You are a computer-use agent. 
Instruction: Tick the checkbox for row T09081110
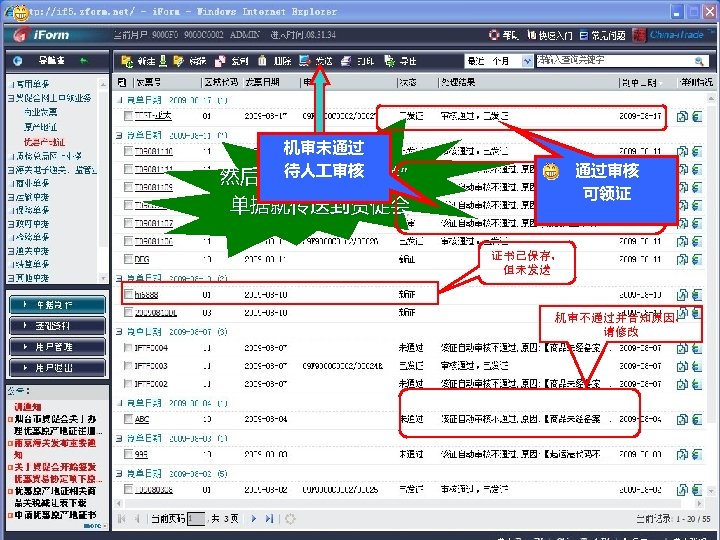(x=128, y=151)
